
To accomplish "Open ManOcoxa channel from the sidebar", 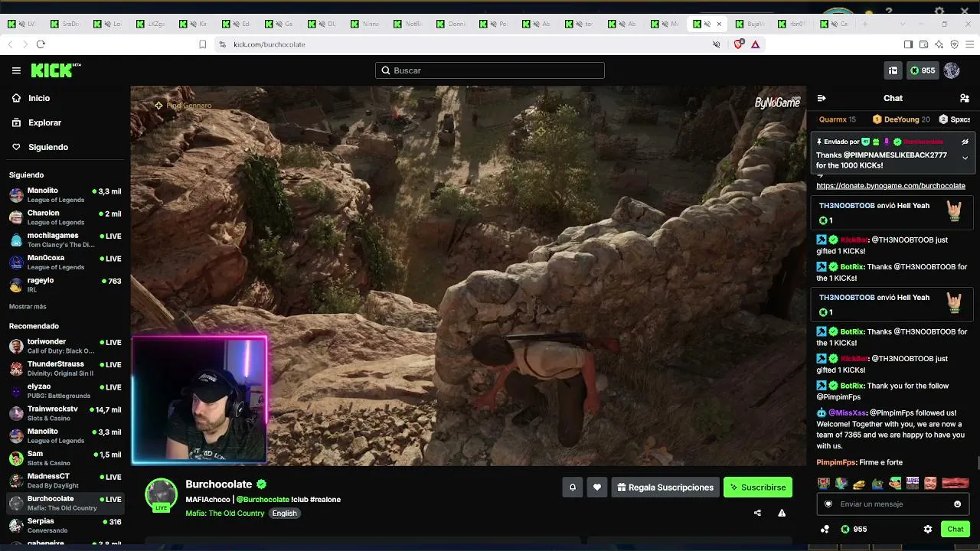I will 65,262.
